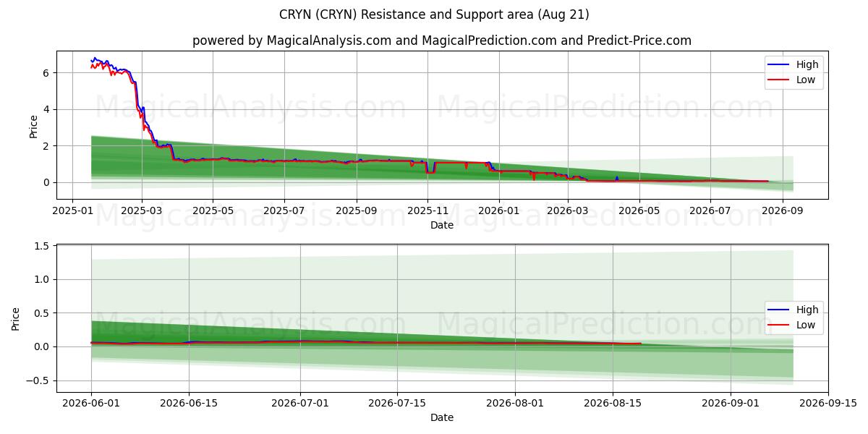Click the y-axis value '0.0' on the bottom chart
Screen dimensions: 868x434
41,347
